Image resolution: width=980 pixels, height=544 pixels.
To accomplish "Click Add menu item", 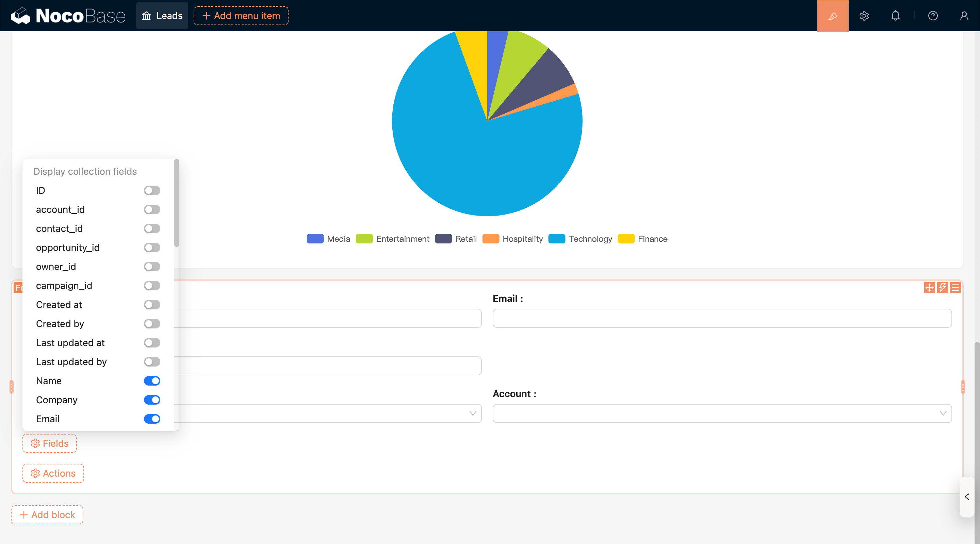I will click(241, 16).
